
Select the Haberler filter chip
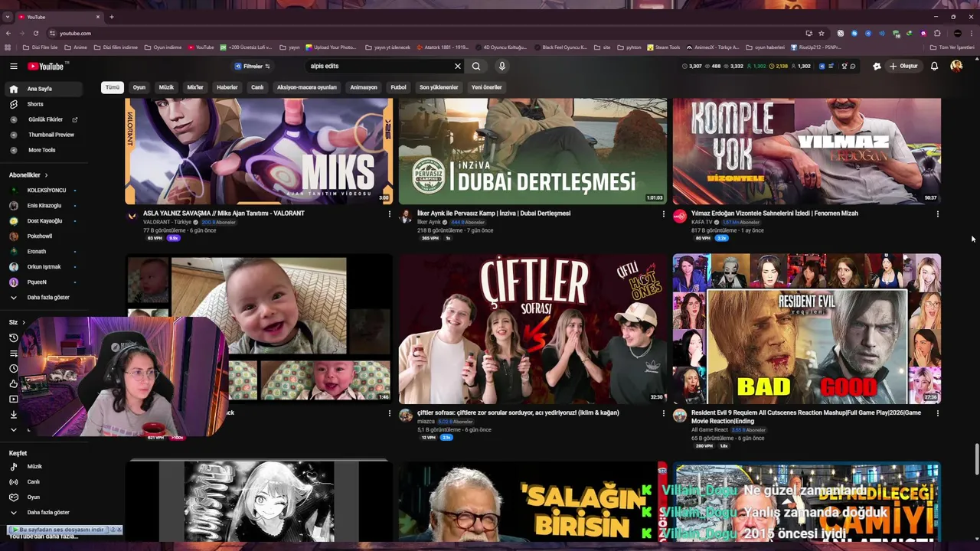[x=227, y=87]
